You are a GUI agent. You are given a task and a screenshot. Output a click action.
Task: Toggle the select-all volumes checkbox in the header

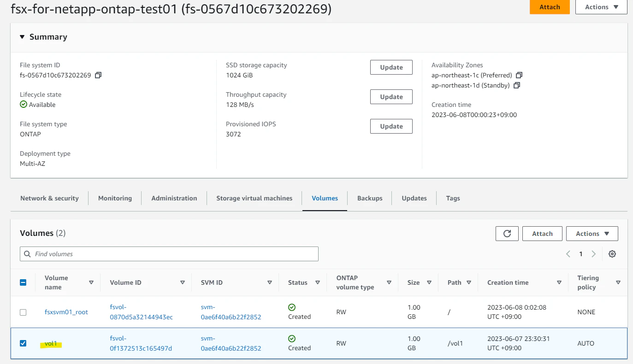pos(23,282)
